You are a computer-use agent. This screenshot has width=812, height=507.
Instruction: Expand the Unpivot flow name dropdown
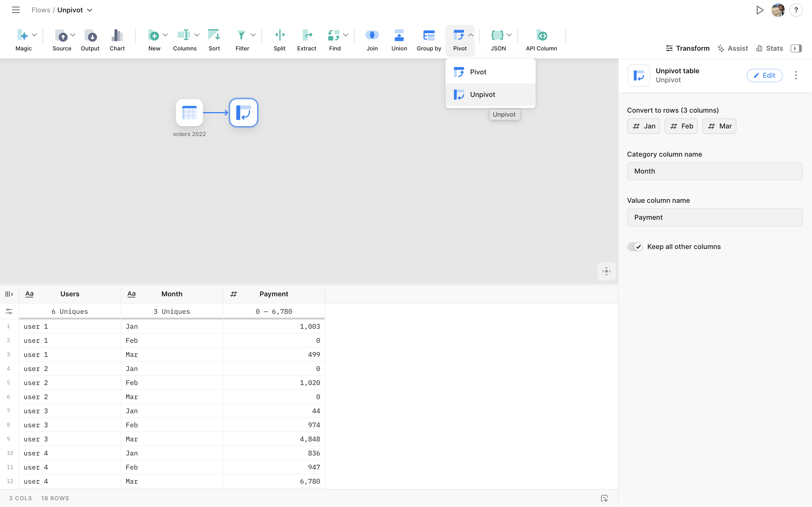point(90,10)
